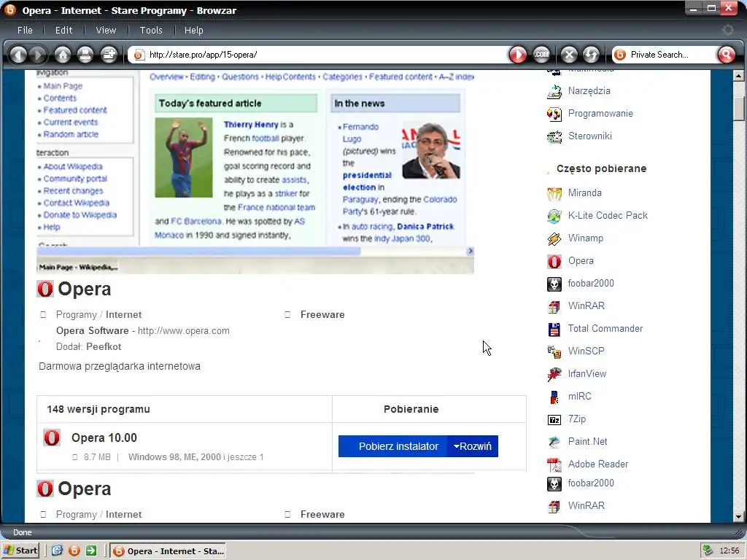This screenshot has height=560, width=747.
Task: Click the scrollbar up arrow
Action: click(x=738, y=76)
